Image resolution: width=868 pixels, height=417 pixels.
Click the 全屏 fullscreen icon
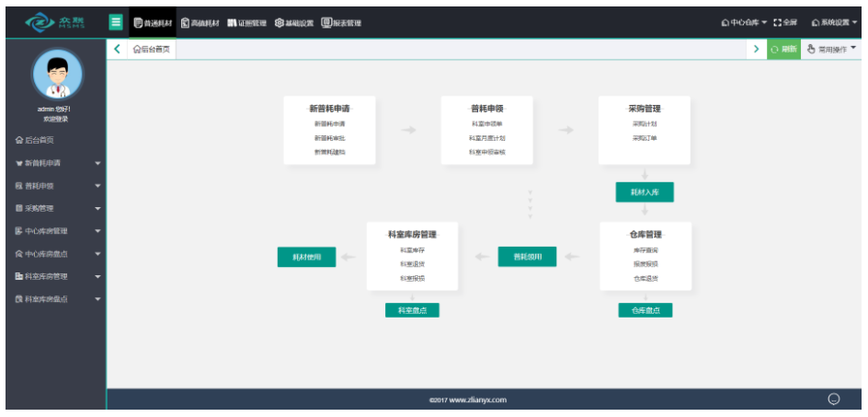point(777,23)
